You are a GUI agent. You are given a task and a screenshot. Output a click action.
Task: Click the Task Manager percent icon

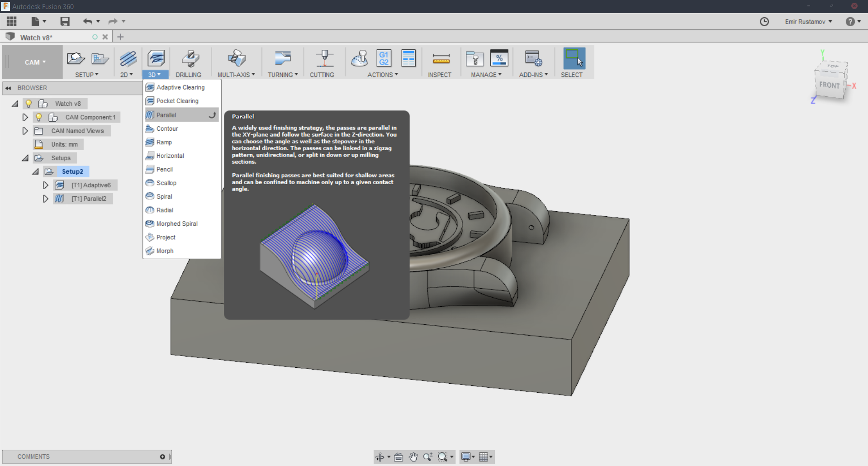(499, 58)
